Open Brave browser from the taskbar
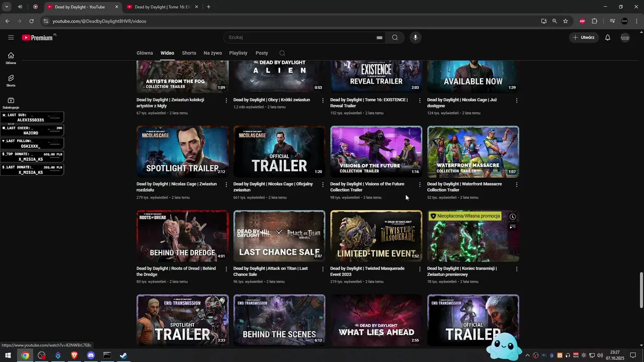 point(74,355)
